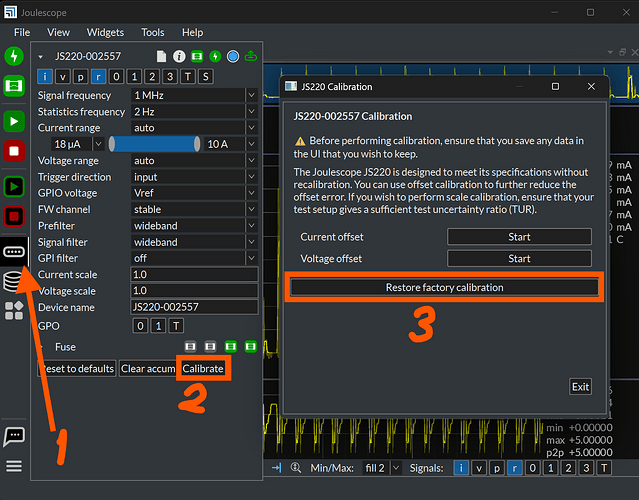Open the 18 µA minimum range dropdown
The image size is (639, 500).
click(77, 144)
